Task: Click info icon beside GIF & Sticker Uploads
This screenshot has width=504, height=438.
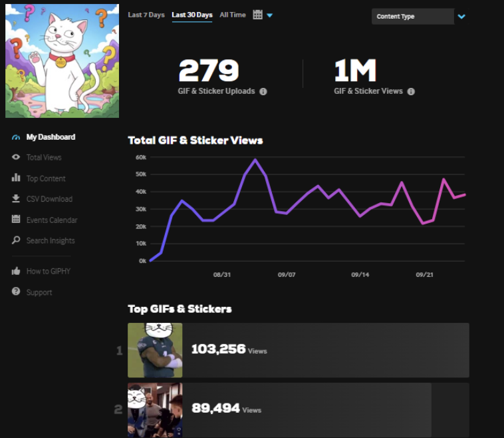Action: click(x=263, y=92)
